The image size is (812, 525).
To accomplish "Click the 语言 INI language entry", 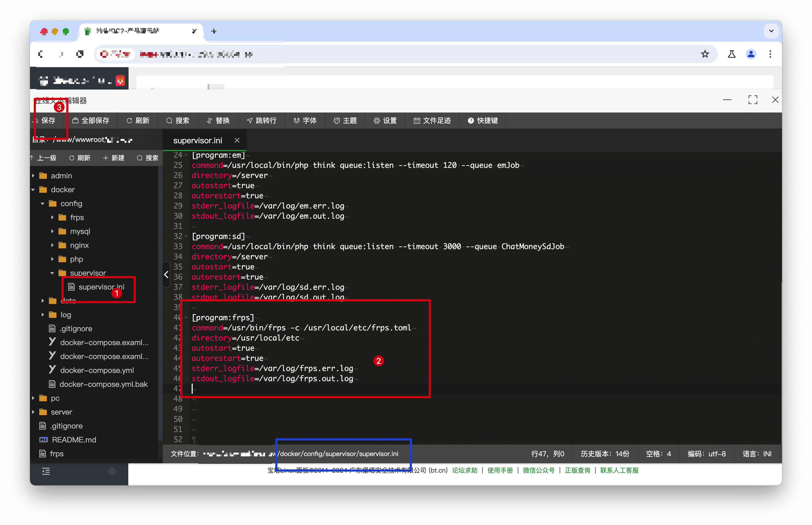I will pos(757,454).
